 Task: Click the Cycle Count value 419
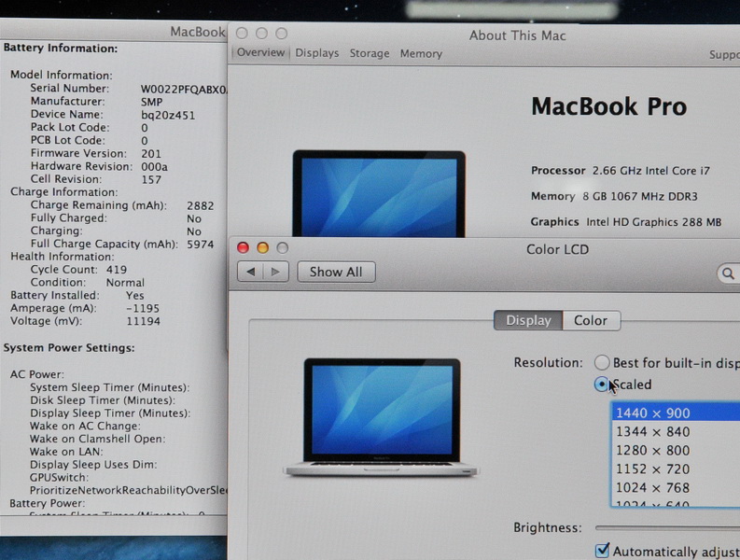click(117, 270)
